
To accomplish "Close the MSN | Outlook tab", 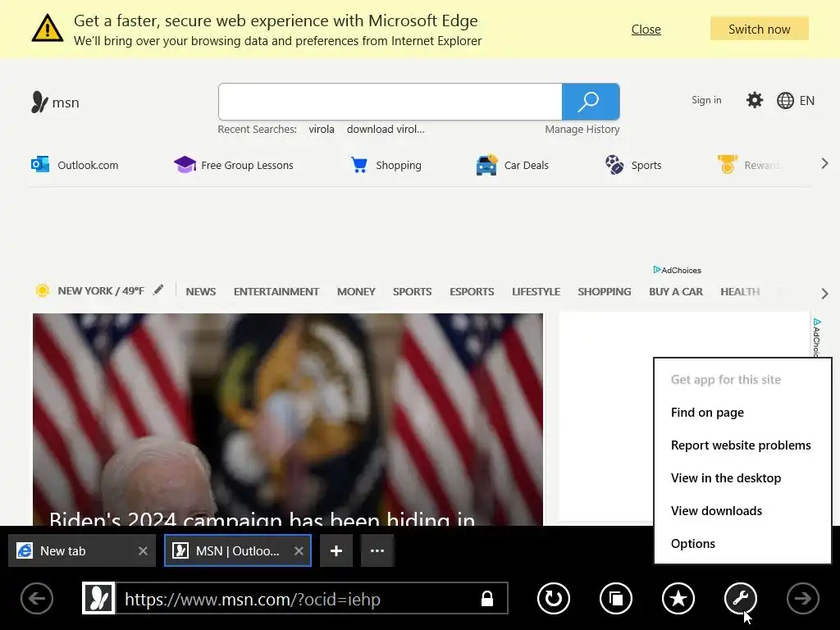I will point(299,550).
